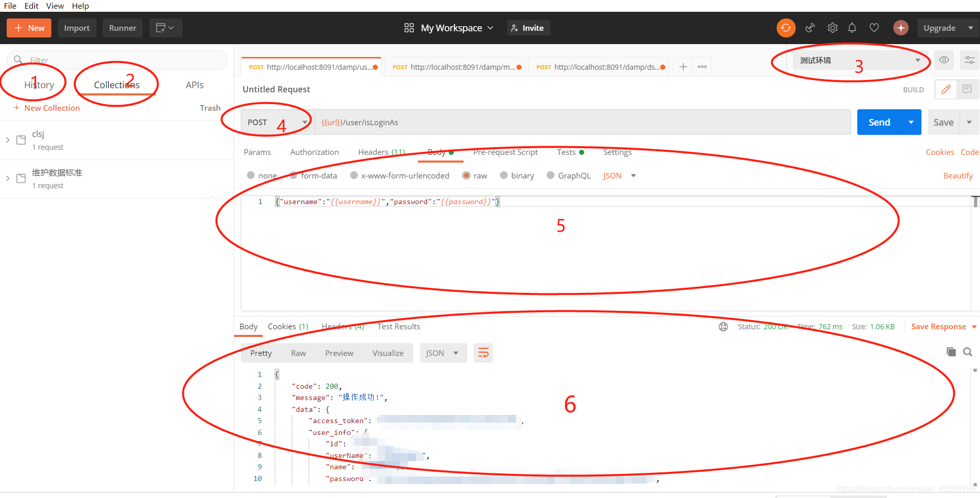Open the Runner button

coord(123,28)
